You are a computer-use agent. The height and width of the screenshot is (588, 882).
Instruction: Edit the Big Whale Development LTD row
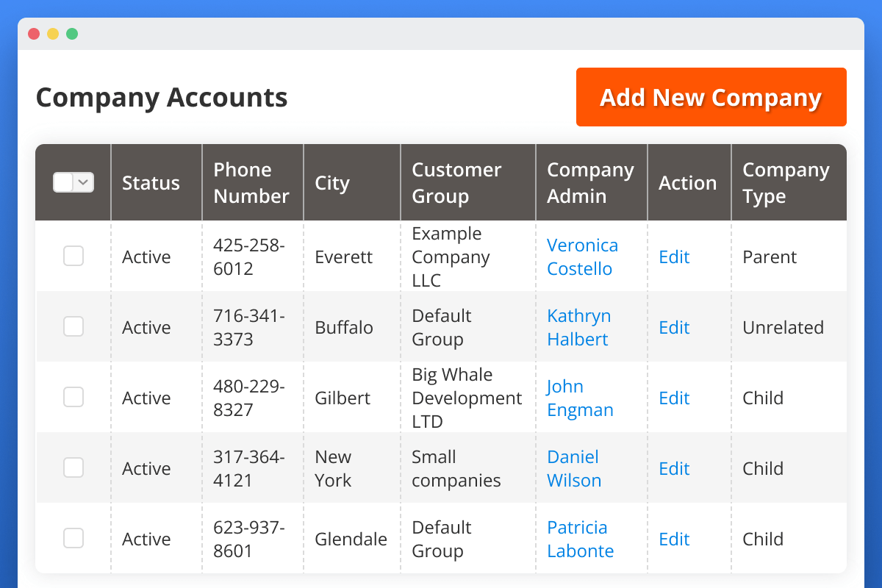(x=674, y=398)
